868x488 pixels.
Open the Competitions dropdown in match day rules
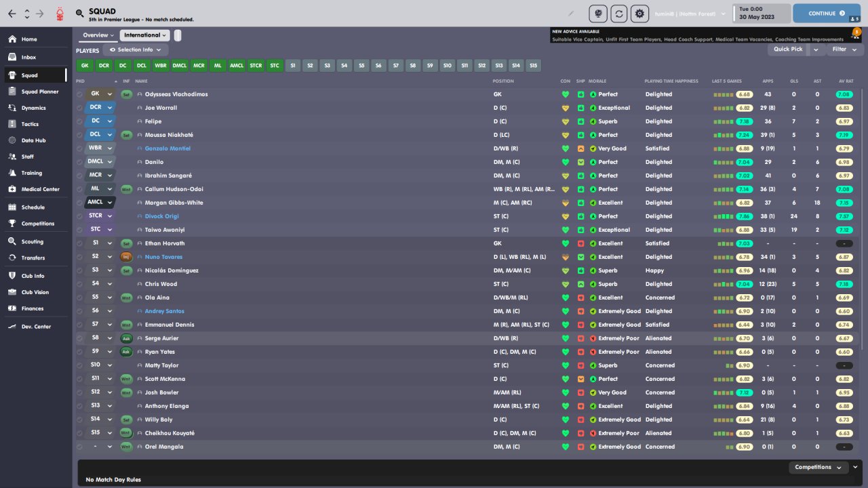point(819,467)
